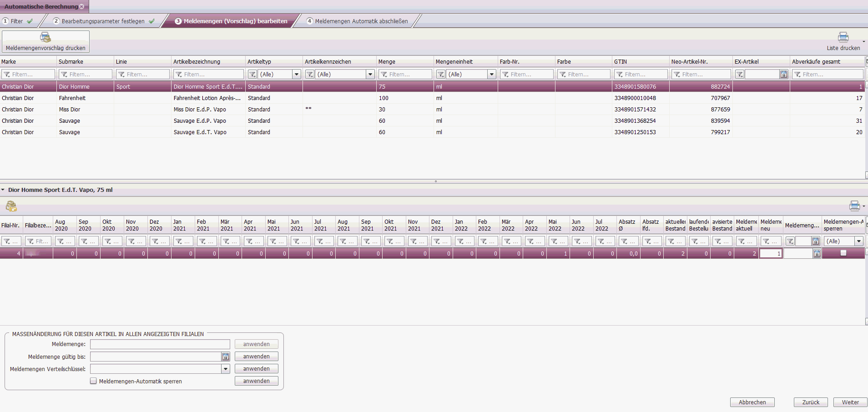Viewport: 868px width, 412px height.
Task: Click filter icon in Artikeltyp column
Action: (252, 74)
